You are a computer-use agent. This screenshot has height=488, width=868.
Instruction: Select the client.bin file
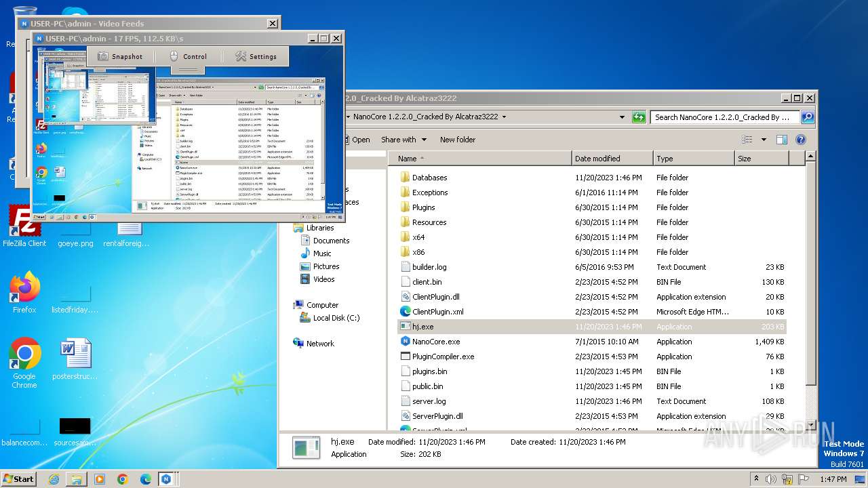(x=591, y=282)
